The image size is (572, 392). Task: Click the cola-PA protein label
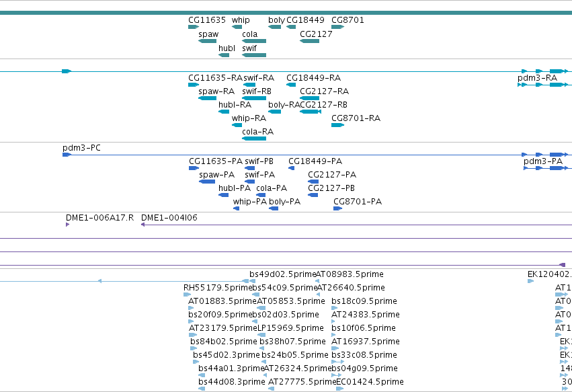click(272, 188)
